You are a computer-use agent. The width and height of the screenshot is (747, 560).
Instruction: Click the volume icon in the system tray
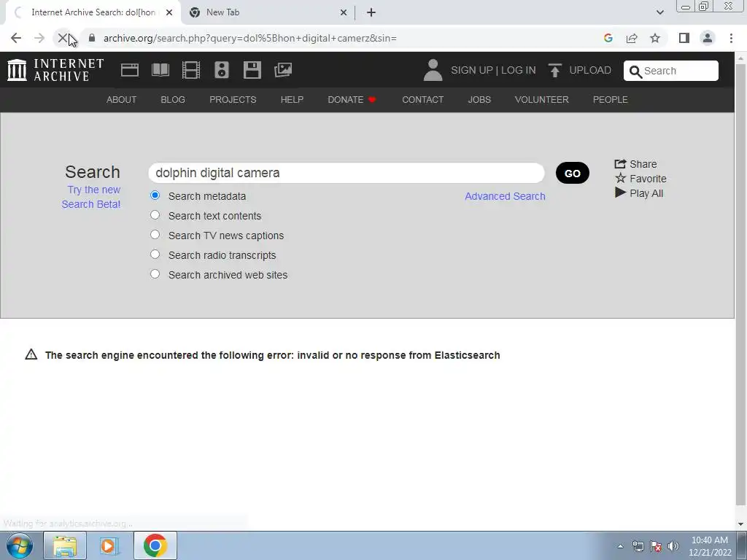pyautogui.click(x=673, y=546)
